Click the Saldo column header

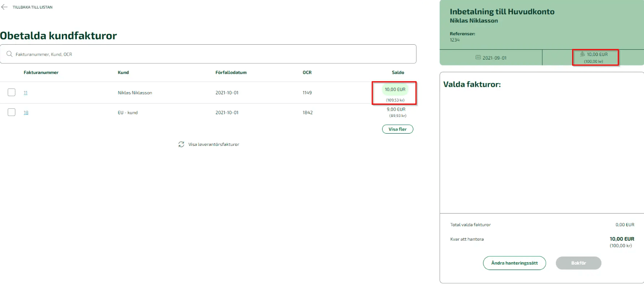(398, 72)
